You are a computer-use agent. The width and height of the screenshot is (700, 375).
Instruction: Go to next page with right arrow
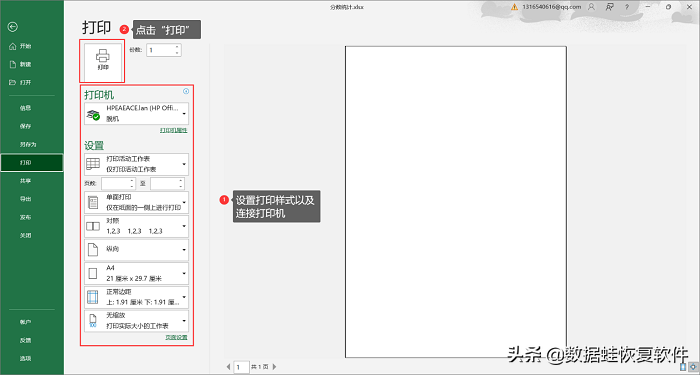274,367
